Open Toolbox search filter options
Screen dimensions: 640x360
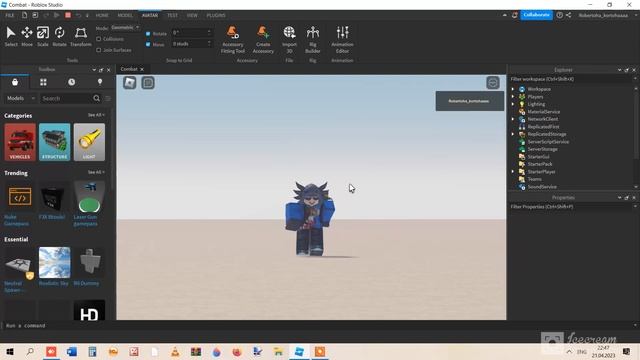(108, 98)
